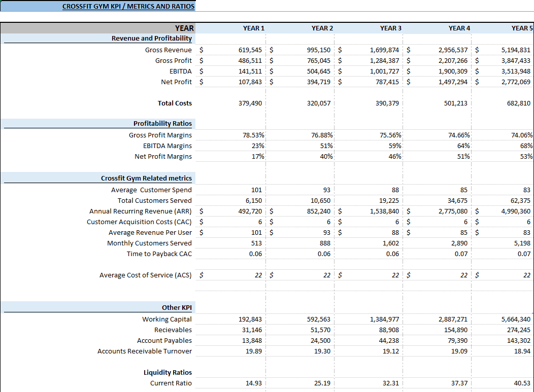534x392 pixels.
Task: Select the Net Profit row label
Action: (x=177, y=82)
